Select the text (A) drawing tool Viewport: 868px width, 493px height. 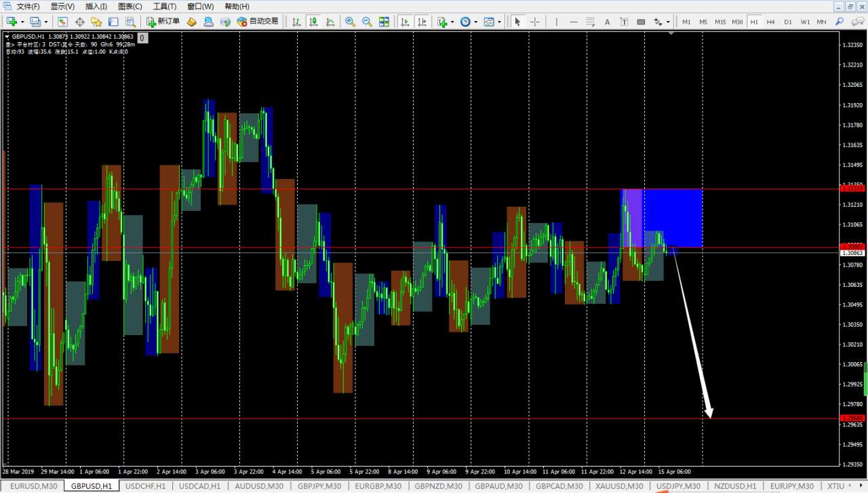[607, 22]
